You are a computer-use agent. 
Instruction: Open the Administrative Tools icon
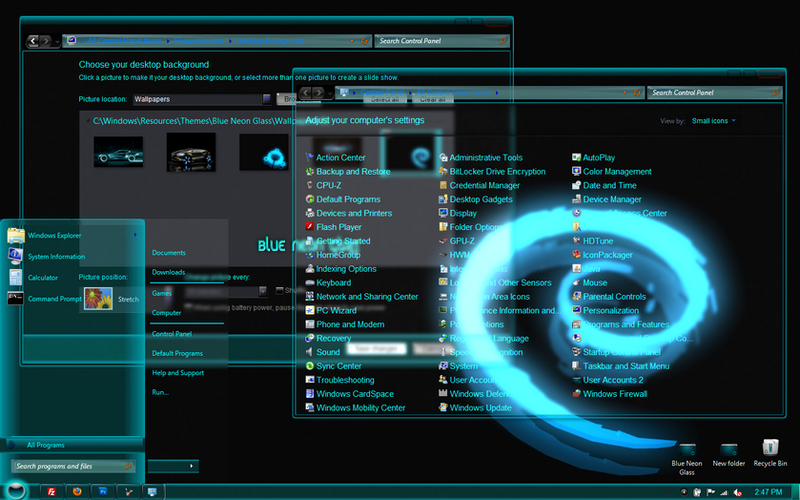click(443, 157)
